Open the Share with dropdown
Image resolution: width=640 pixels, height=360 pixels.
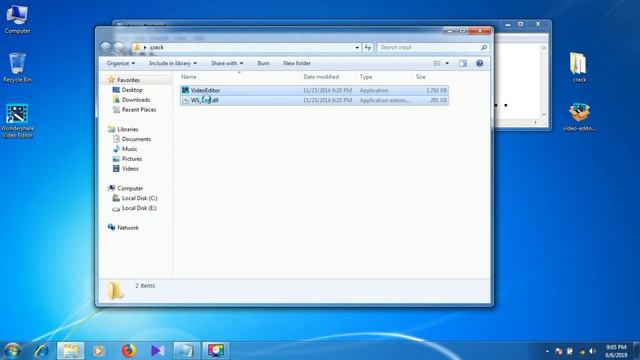click(227, 63)
